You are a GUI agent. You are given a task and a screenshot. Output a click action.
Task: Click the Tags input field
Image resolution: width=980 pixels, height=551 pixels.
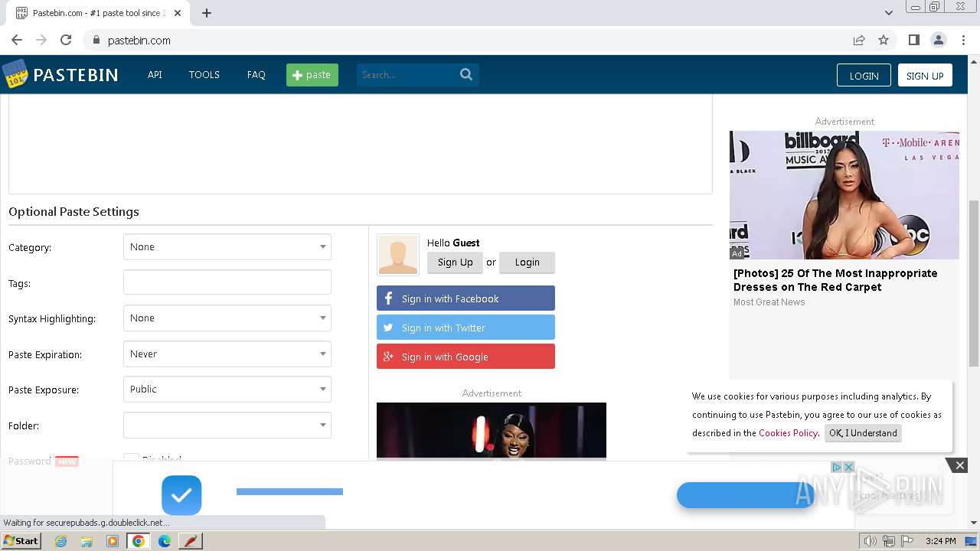227,282
